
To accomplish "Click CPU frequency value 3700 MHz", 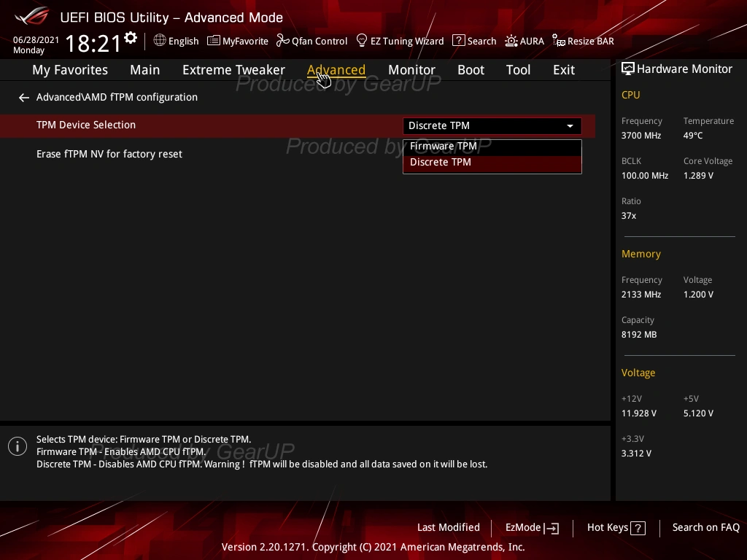I will (x=640, y=136).
